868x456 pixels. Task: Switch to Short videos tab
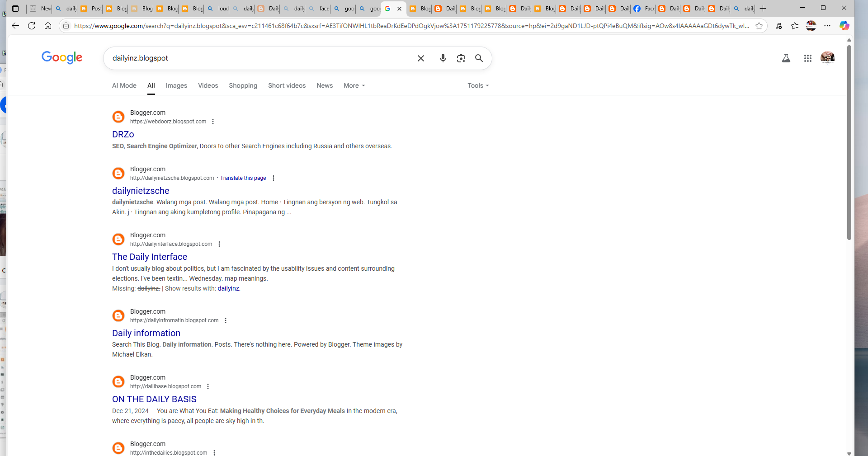click(x=287, y=85)
